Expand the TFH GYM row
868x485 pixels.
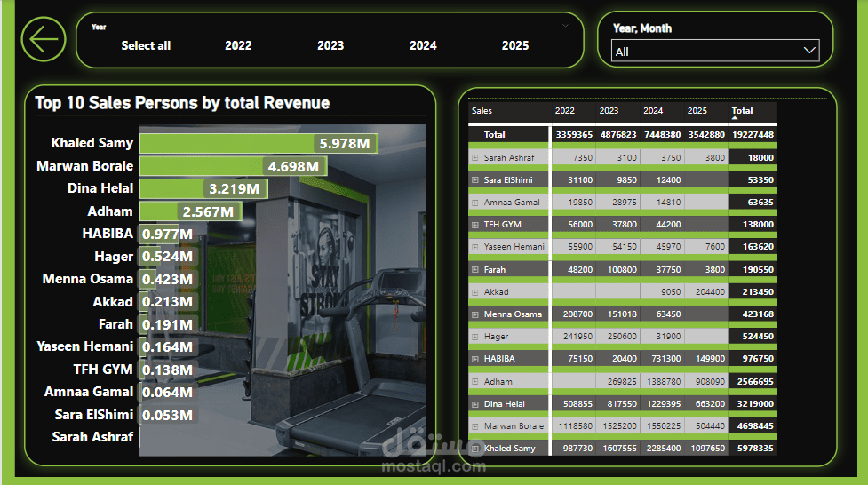pyautogui.click(x=475, y=225)
